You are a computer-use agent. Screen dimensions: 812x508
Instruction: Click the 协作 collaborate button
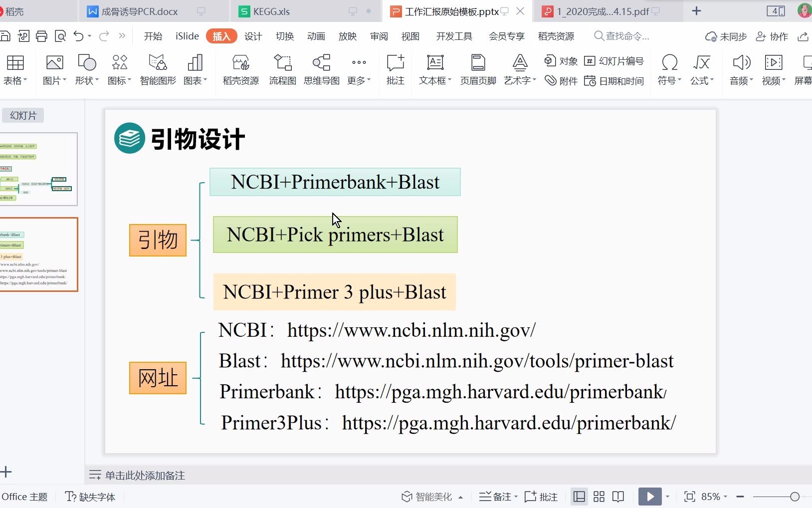[x=772, y=36]
